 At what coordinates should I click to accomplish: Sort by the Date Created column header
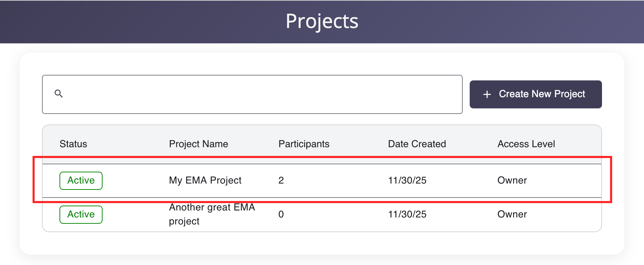click(416, 144)
